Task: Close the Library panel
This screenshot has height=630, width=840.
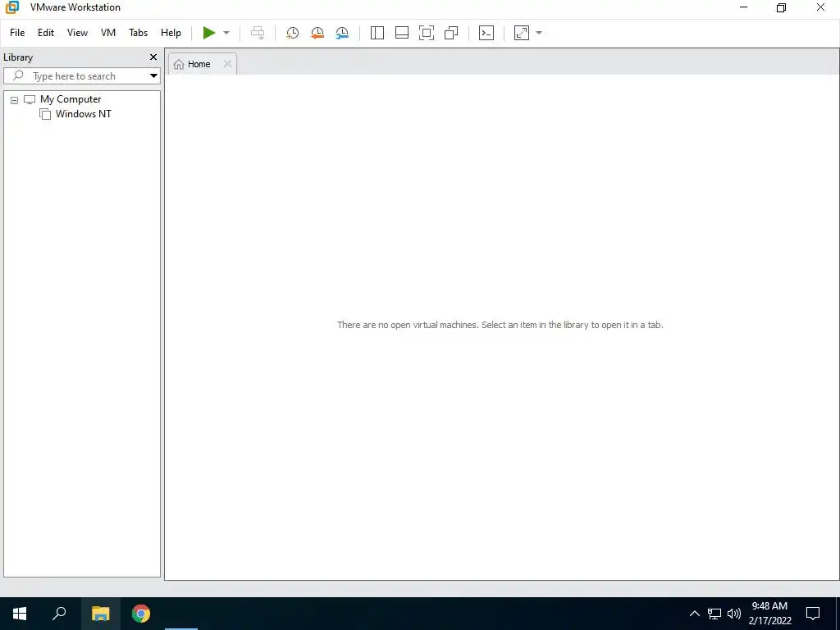Action: 153,57
